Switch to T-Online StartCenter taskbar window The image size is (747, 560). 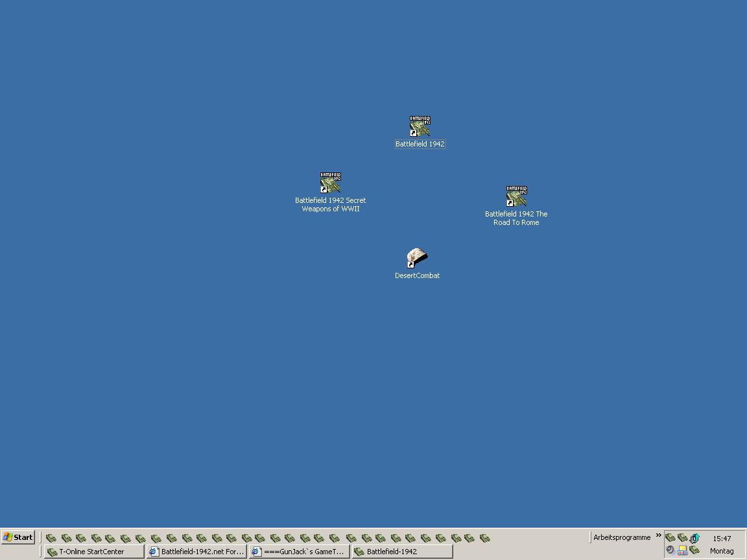(94, 552)
